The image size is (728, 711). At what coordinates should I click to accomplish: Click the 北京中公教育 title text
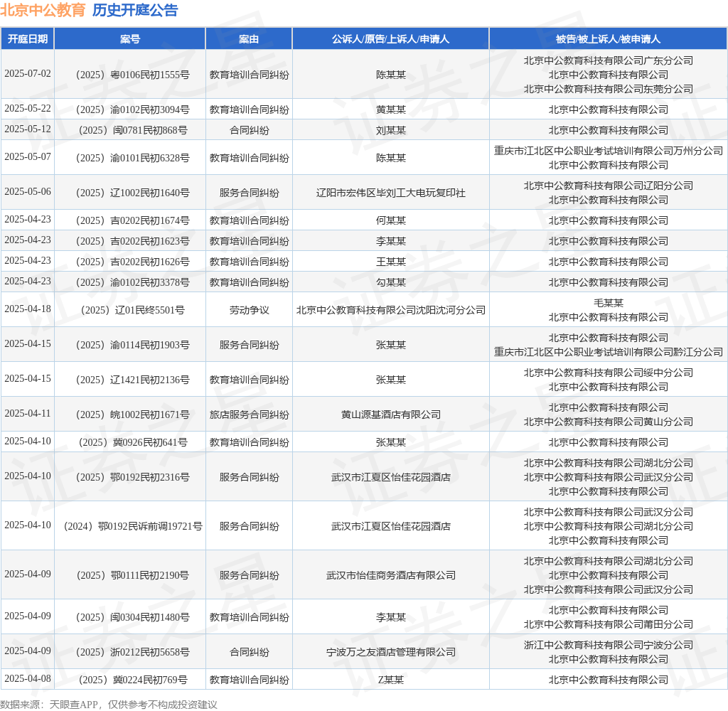click(x=43, y=10)
